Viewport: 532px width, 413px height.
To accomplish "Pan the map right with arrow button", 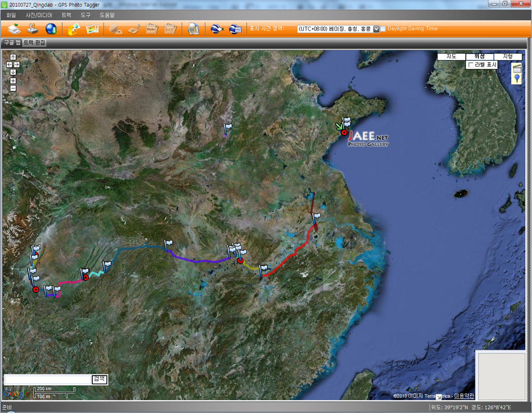I will coord(17,64).
